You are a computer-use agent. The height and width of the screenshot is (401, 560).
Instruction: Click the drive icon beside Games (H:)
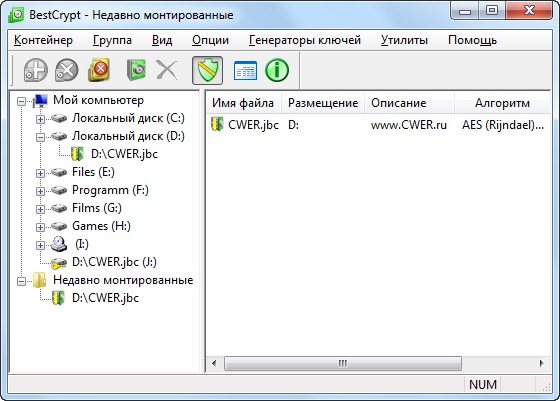[59, 226]
